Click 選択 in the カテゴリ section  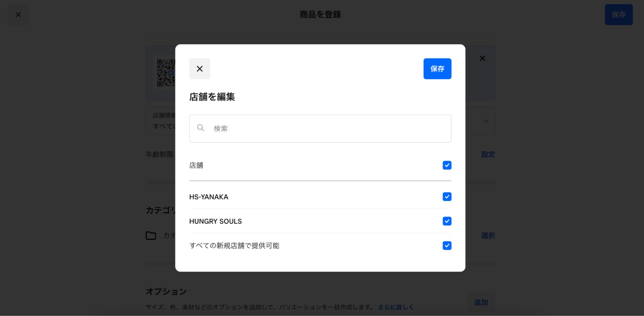pyautogui.click(x=488, y=236)
